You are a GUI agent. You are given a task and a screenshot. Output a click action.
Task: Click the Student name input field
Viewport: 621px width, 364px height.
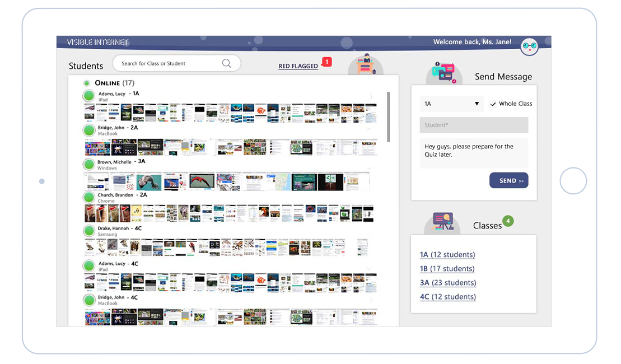coord(474,125)
